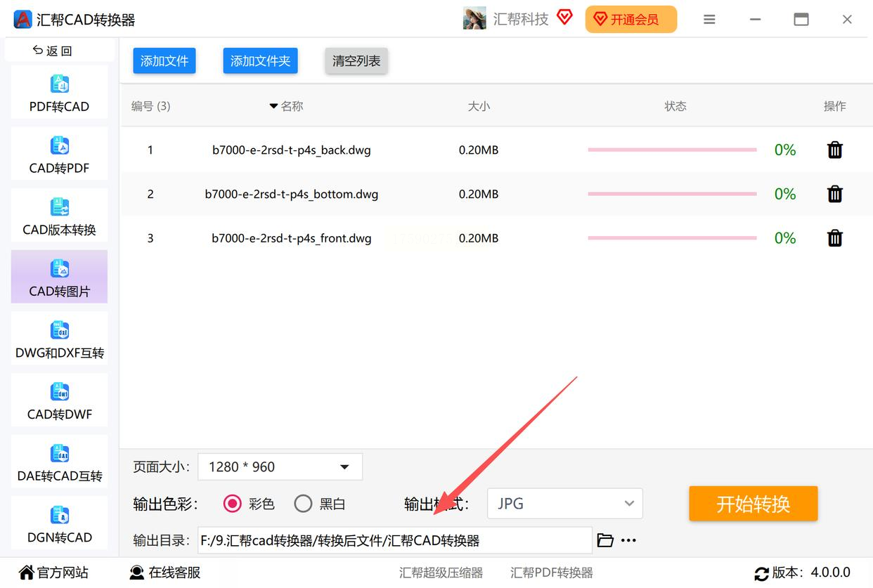Open the CAD版本转换 sidebar icon
Image resolution: width=873 pixels, height=588 pixels.
60,207
